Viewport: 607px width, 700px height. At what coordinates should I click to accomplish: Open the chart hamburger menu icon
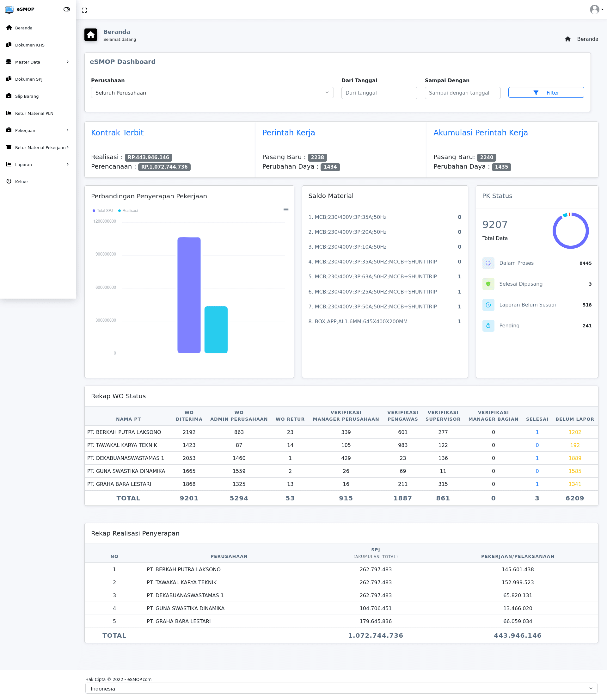tap(286, 210)
